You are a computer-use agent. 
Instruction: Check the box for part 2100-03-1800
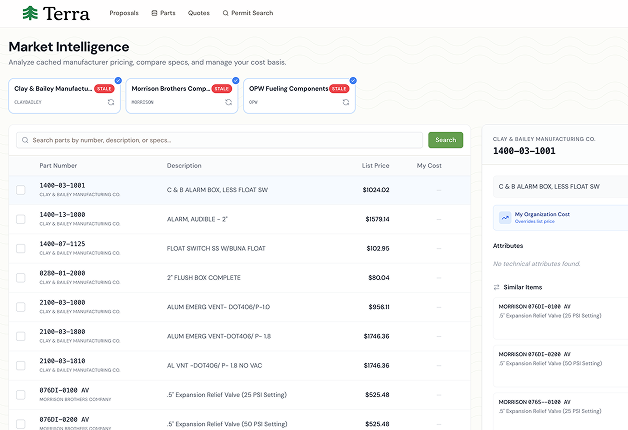pos(20,336)
